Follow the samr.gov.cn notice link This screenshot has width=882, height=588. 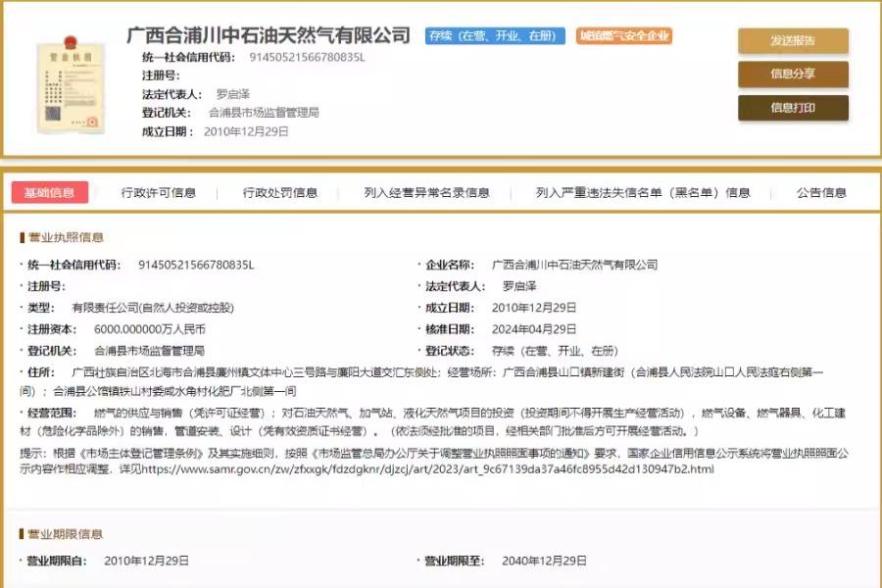click(x=427, y=469)
